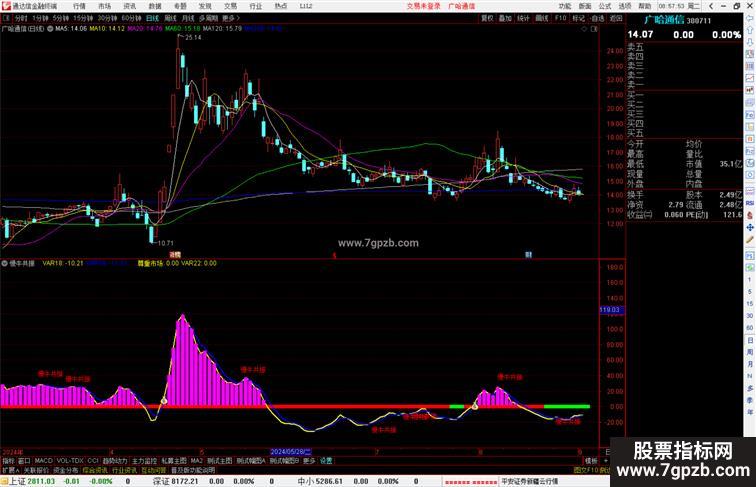Switch to the 30分钟 period
The width and height of the screenshot is (756, 487).
tap(107, 18)
